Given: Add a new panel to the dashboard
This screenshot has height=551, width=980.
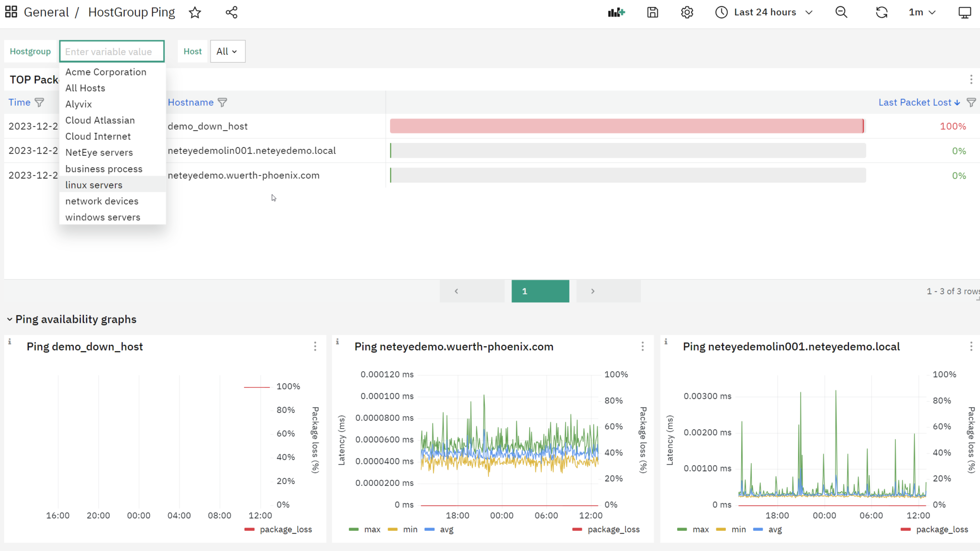Looking at the screenshot, I should (x=616, y=12).
